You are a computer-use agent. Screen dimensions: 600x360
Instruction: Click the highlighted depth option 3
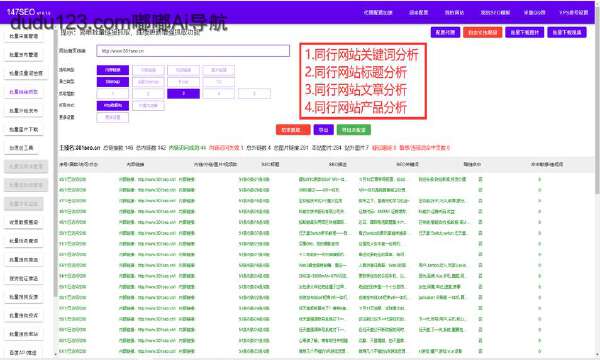click(183, 93)
